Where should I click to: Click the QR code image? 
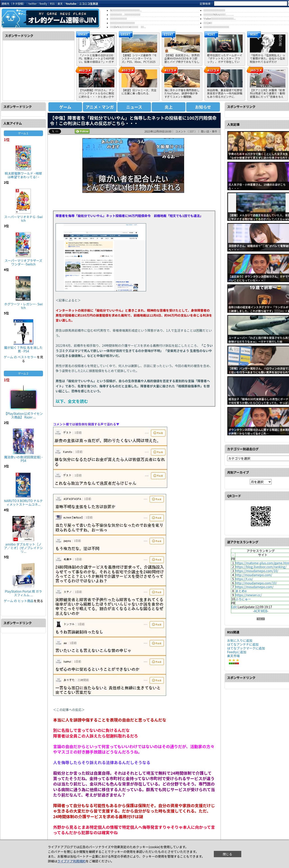coord(261,516)
